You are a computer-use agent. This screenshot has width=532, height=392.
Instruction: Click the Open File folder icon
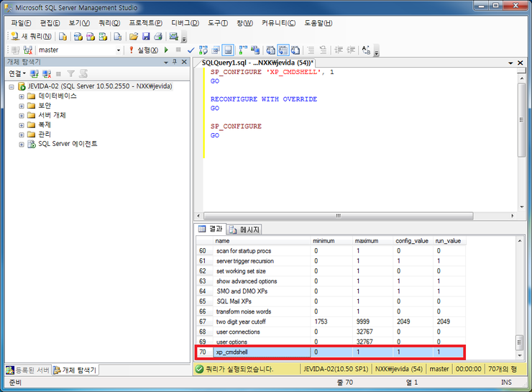coord(134,36)
